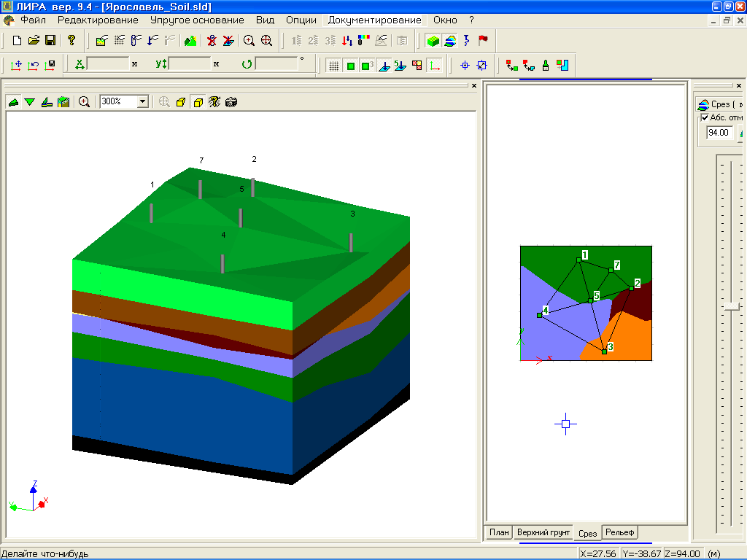747x560 pixels.
Task: Click the camera snapshot icon in 3D view
Action: coord(231,102)
